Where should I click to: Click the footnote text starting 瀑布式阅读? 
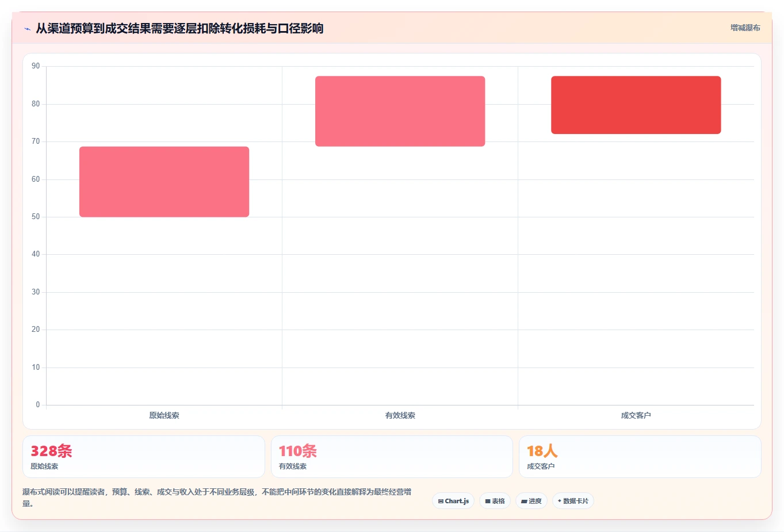pyautogui.click(x=217, y=497)
